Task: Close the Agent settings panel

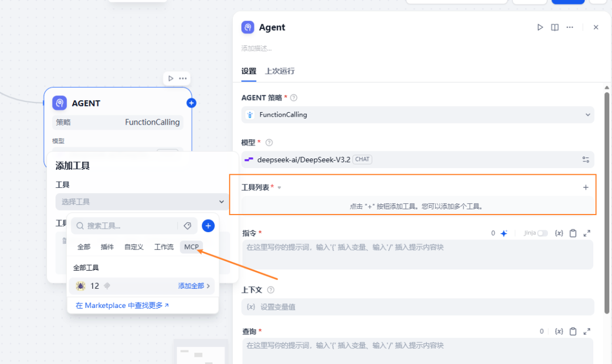Action: (x=596, y=27)
